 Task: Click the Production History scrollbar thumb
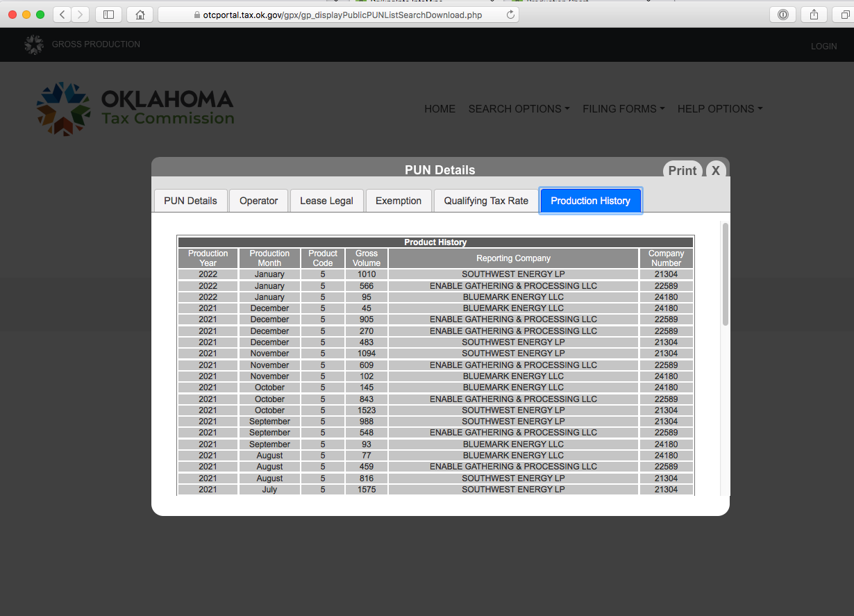point(726,274)
